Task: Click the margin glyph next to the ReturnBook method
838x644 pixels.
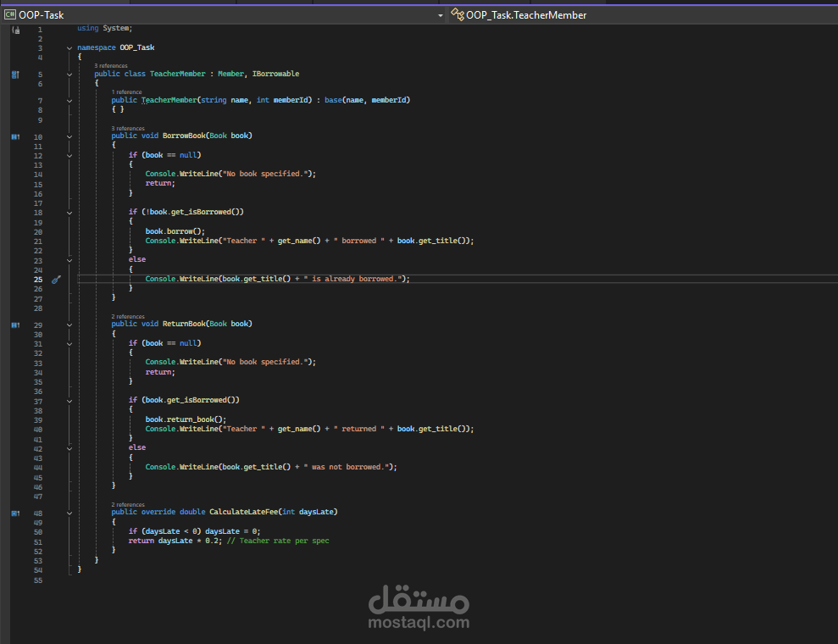Action: click(14, 324)
